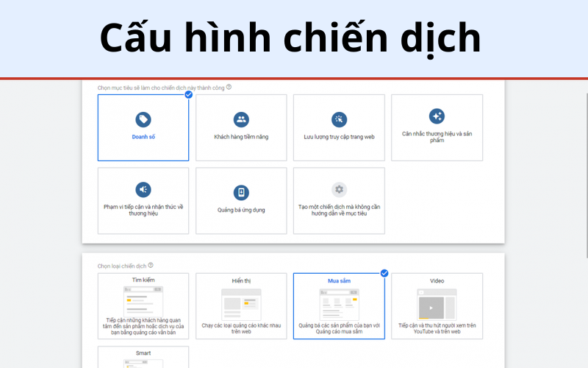Click the Tiếp cận và thu hút người xem description

click(x=437, y=328)
